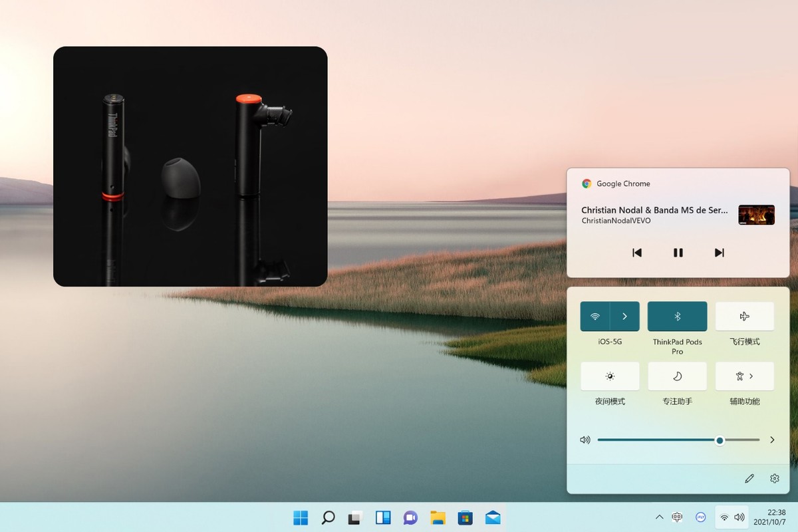Open File Explorer from taskbar
Viewport: 798px width, 532px height.
[x=438, y=517]
